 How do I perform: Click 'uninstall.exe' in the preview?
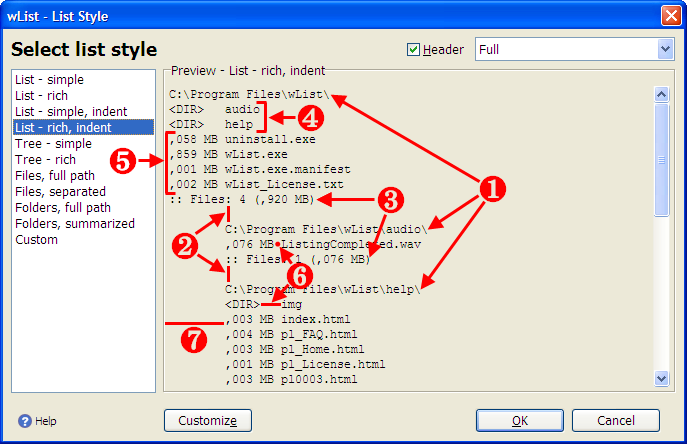pyautogui.click(x=270, y=139)
